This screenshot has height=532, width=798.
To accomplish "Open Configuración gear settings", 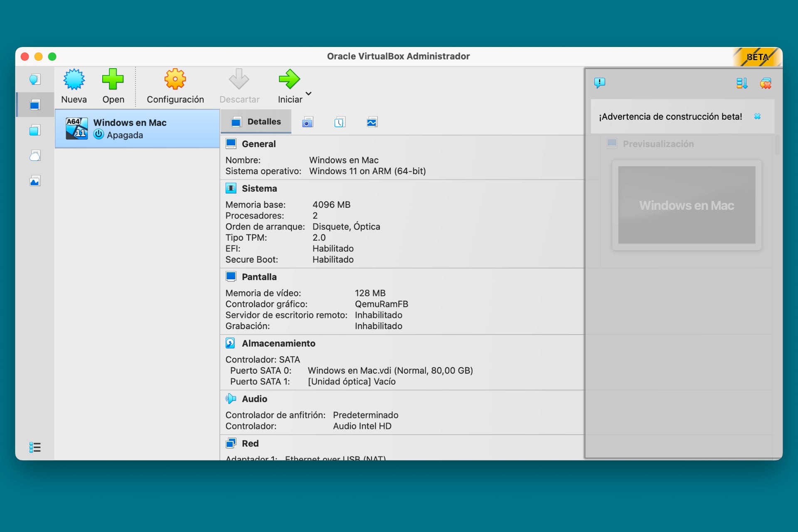I will tap(175, 86).
